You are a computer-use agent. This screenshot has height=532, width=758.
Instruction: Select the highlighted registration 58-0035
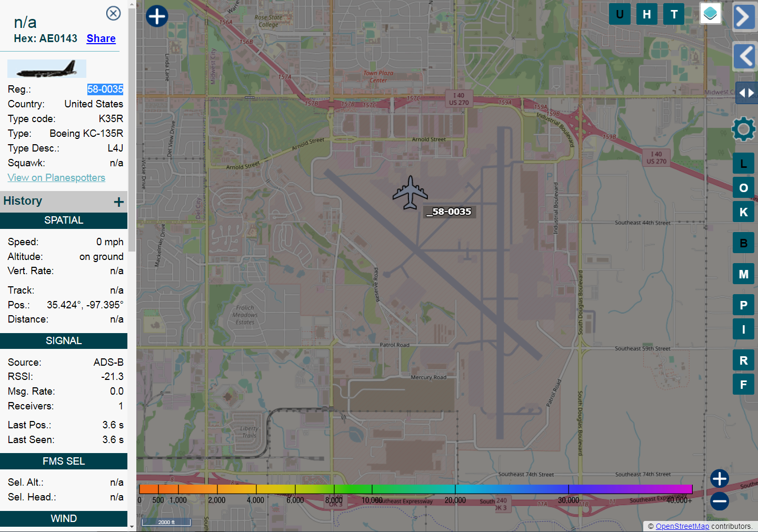click(105, 89)
